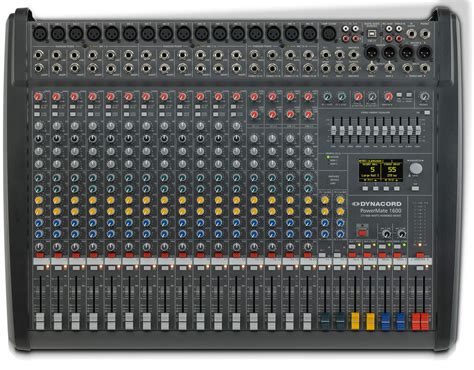The width and height of the screenshot is (474, 370).
Task: Mute channel 8 with its red button
Action: point(165,255)
